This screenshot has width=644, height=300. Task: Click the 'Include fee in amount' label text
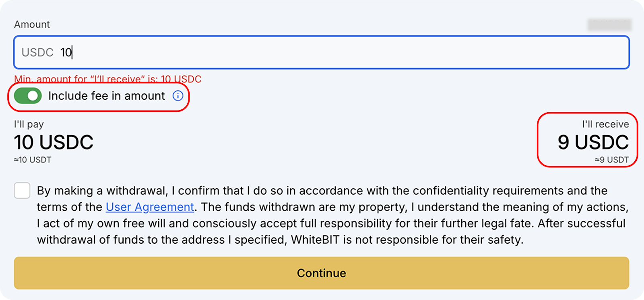coord(106,96)
